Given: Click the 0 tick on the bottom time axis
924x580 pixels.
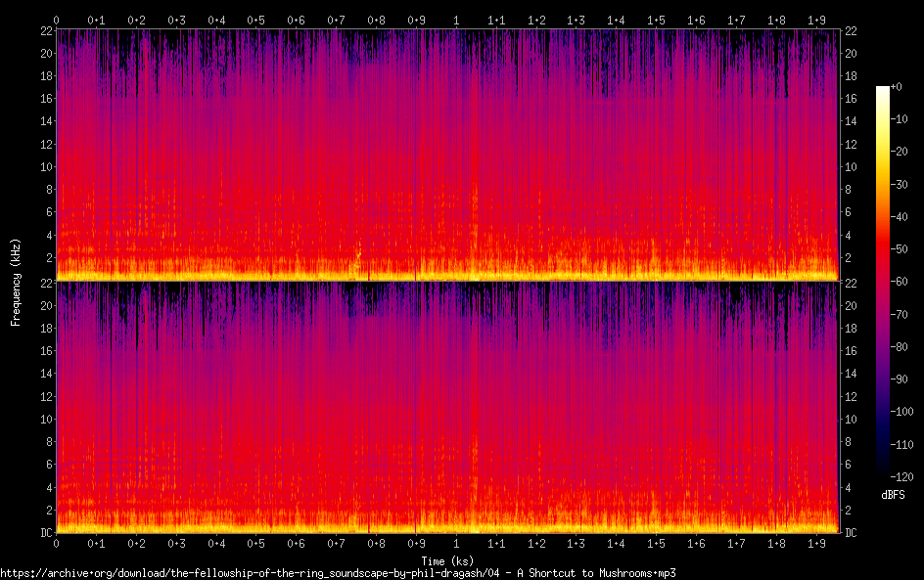Looking at the screenshot, I should [x=57, y=543].
